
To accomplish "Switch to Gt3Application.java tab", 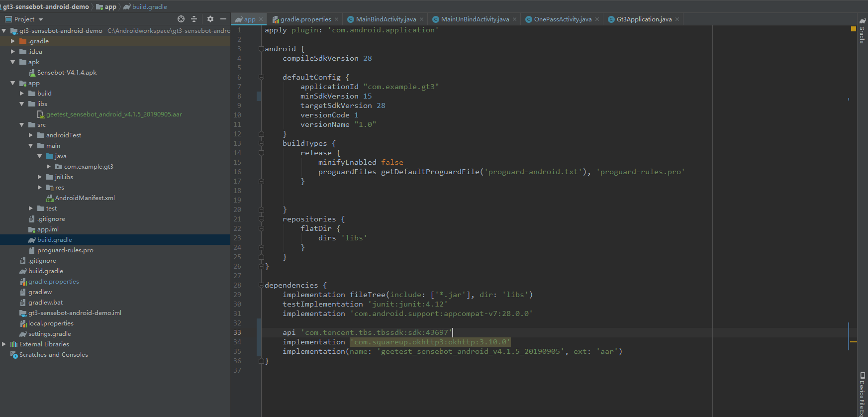I will tap(644, 19).
